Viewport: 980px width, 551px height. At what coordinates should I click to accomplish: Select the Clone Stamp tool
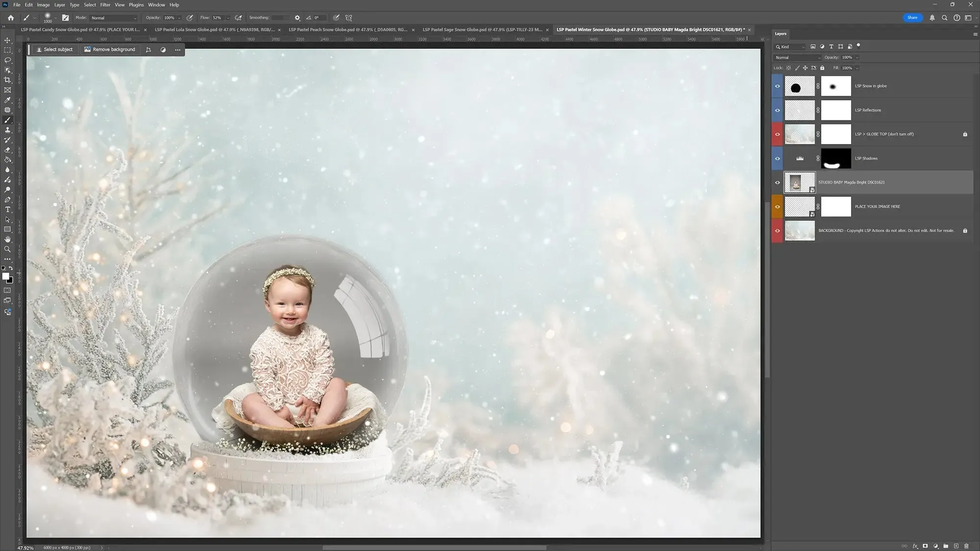tap(7, 130)
